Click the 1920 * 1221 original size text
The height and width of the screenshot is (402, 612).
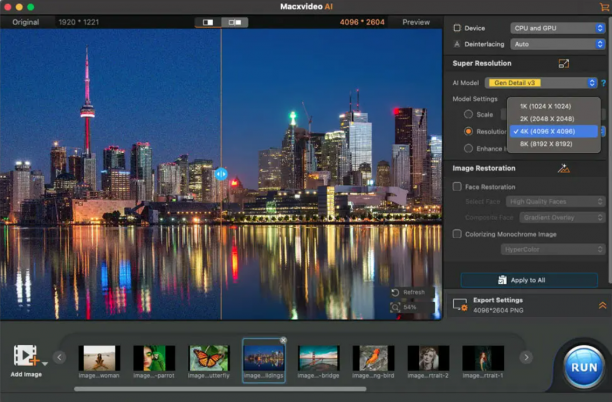78,22
